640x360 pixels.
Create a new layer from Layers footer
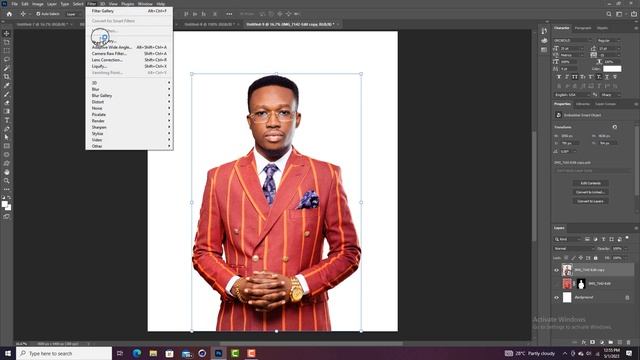[620, 342]
